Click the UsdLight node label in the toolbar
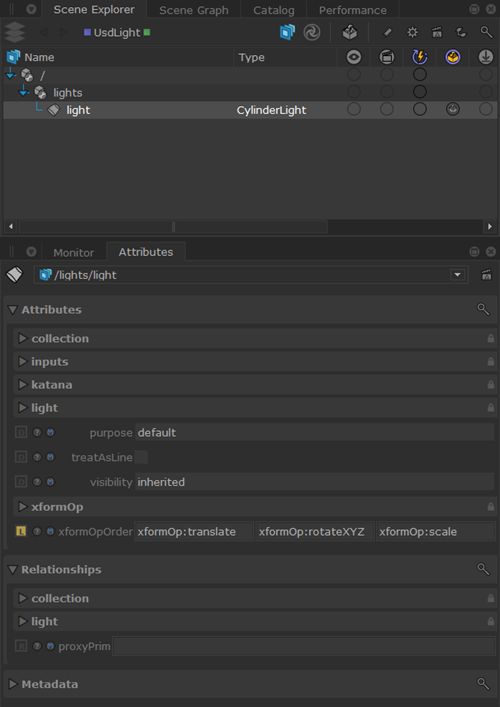 tap(117, 33)
